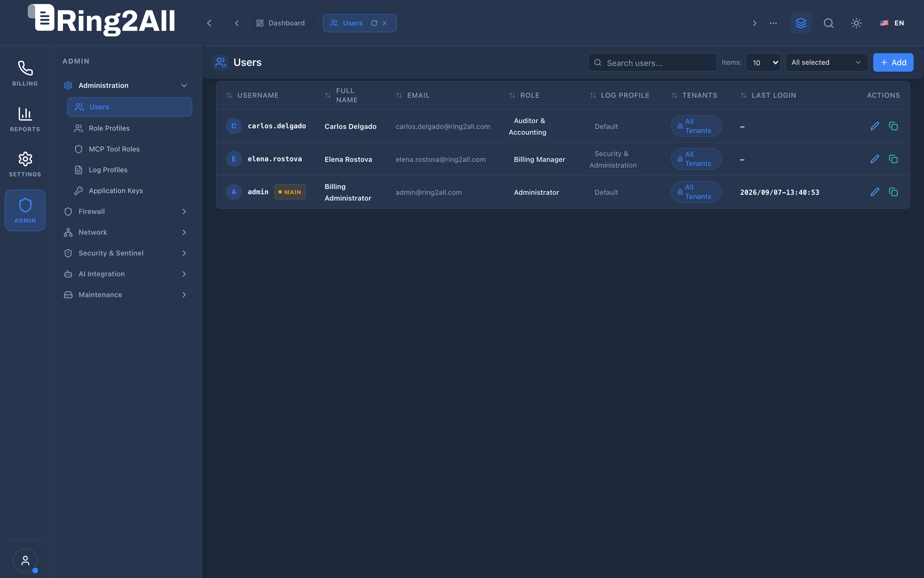Image resolution: width=924 pixels, height=578 pixels.
Task: Open the three-dots more tabs menu
Action: coord(773,23)
